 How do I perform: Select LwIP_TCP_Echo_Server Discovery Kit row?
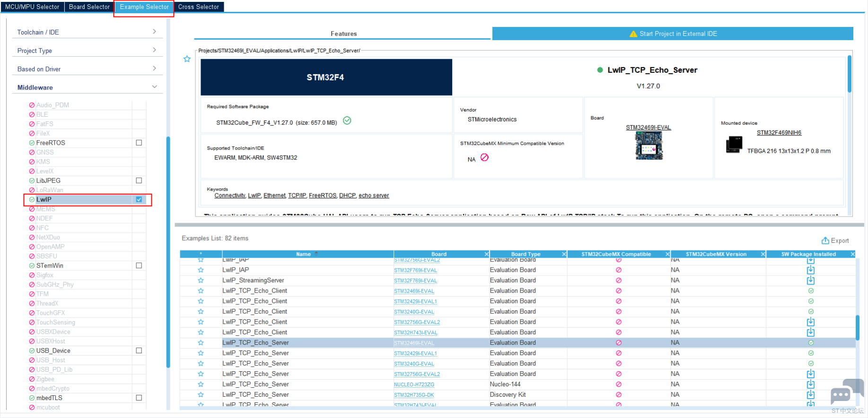[x=518, y=395]
